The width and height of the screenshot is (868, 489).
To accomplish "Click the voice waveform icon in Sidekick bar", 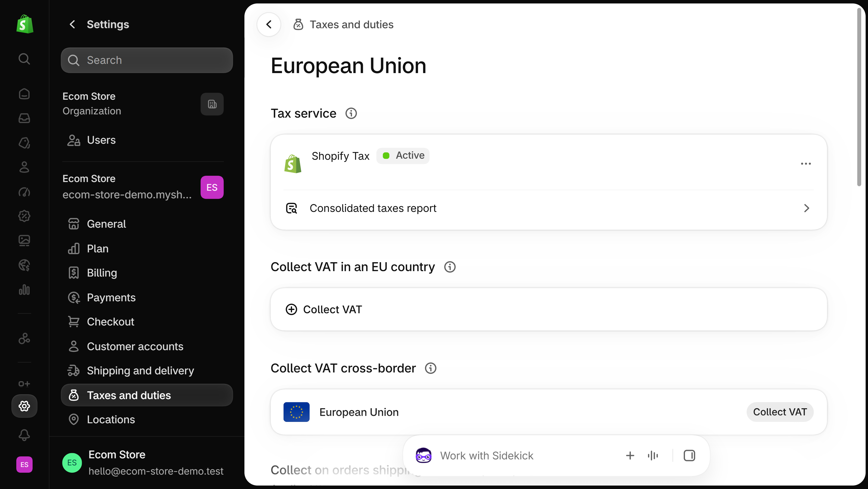I will (653, 456).
